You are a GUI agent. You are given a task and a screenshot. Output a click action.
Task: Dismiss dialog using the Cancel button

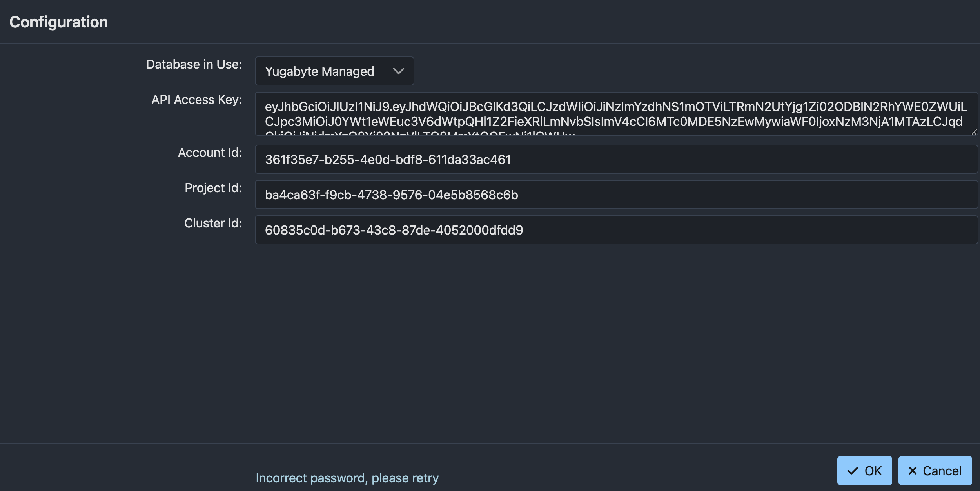(x=935, y=471)
